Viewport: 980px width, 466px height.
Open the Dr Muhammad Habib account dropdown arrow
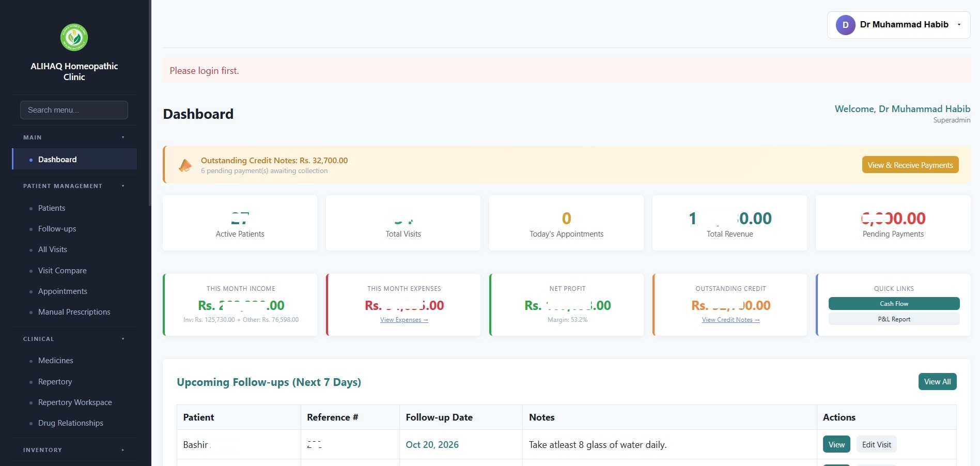click(x=959, y=25)
